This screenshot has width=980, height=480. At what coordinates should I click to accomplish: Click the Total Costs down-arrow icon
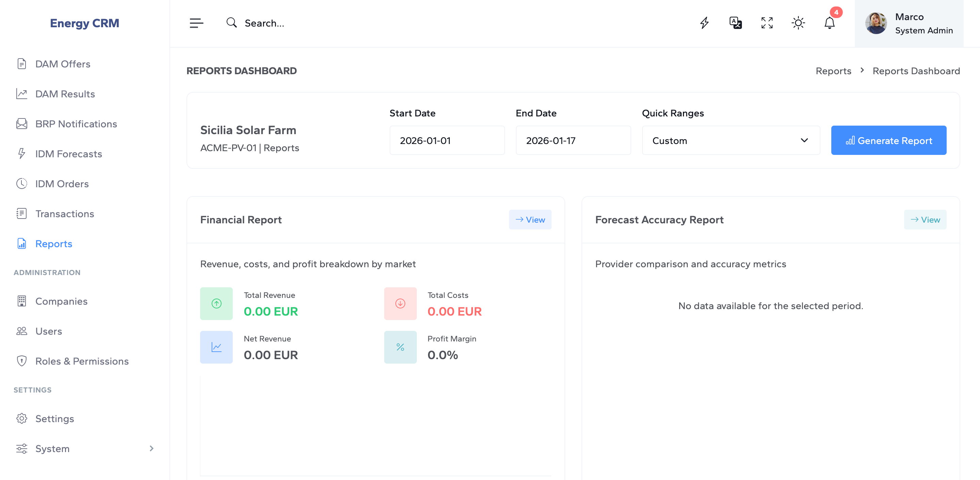coord(400,303)
